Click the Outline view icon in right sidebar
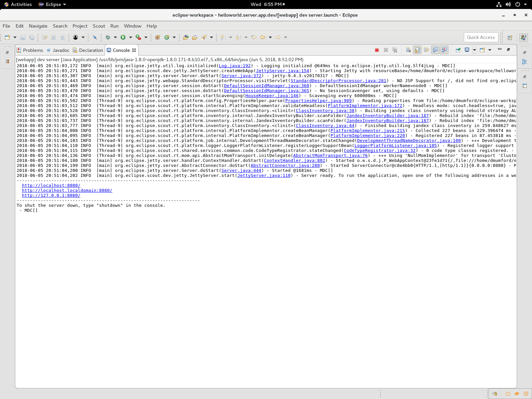This screenshot has width=532, height=399. click(524, 62)
